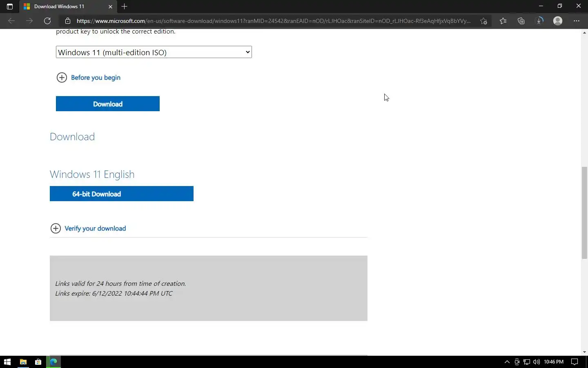The image size is (588, 368).
Task: Refresh the current page
Action: pyautogui.click(x=47, y=21)
